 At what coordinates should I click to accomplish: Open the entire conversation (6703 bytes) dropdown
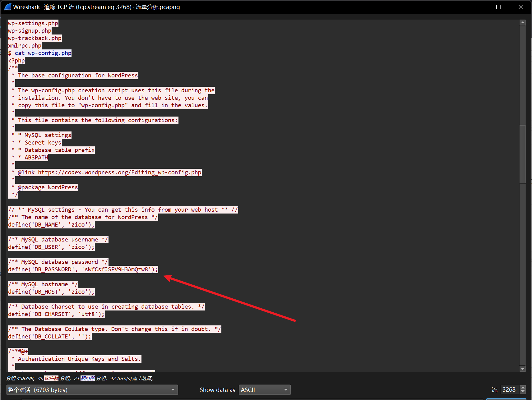pyautogui.click(x=92, y=390)
